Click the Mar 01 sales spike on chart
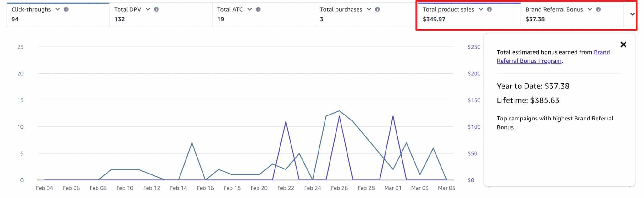 [x=393, y=116]
